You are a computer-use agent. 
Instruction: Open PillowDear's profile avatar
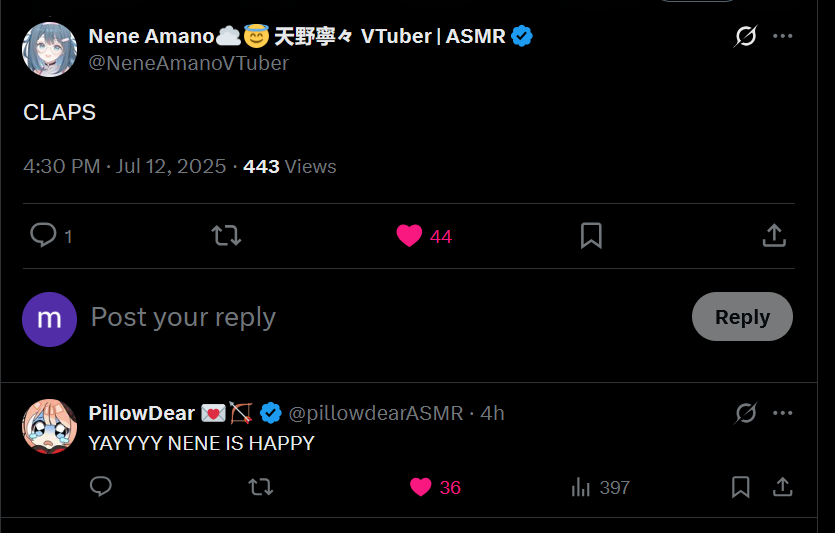[49, 425]
